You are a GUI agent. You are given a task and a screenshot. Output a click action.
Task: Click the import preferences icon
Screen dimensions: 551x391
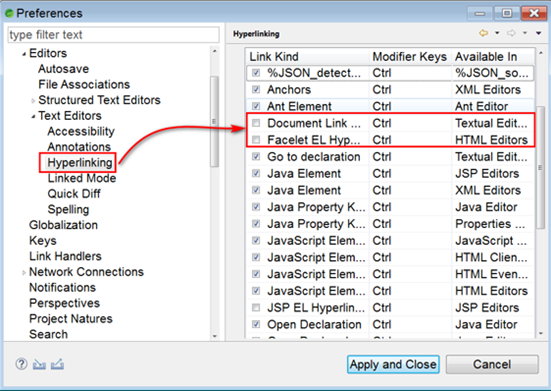pos(39,365)
